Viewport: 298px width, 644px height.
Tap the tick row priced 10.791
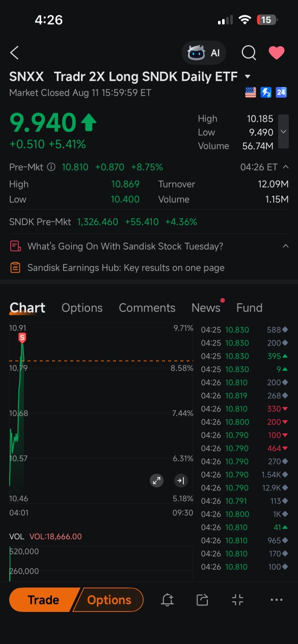[245, 501]
